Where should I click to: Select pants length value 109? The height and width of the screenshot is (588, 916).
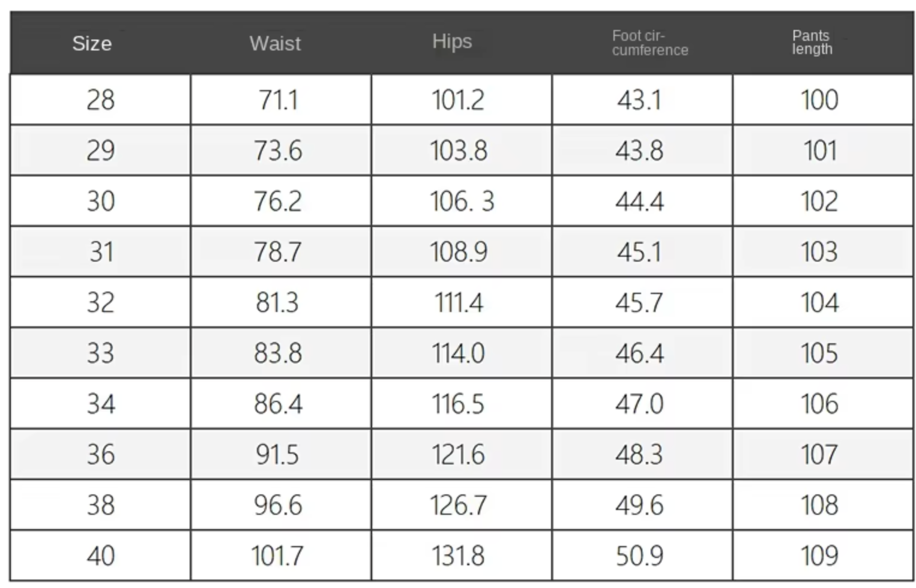pos(819,556)
